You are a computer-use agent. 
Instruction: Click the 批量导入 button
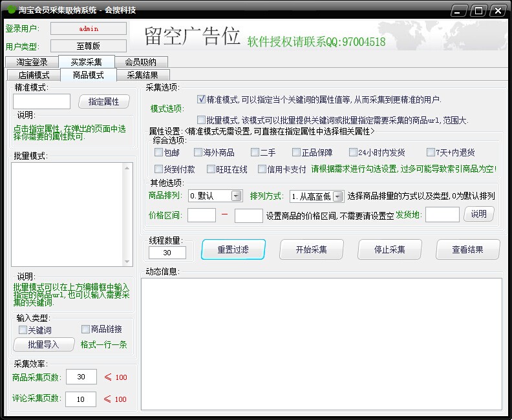44,344
